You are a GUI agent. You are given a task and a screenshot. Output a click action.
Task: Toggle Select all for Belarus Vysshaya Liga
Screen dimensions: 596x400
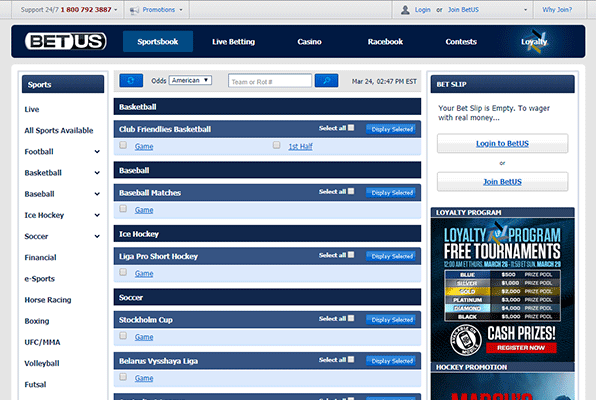pos(351,359)
